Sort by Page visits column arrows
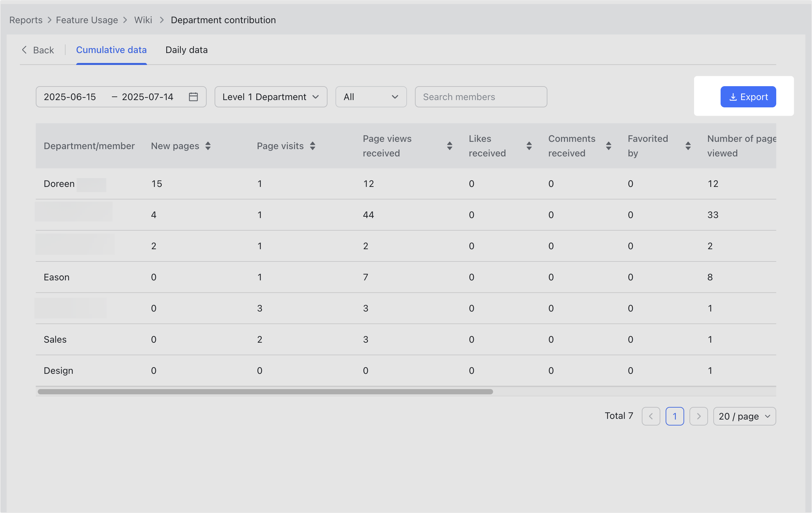 (x=313, y=146)
